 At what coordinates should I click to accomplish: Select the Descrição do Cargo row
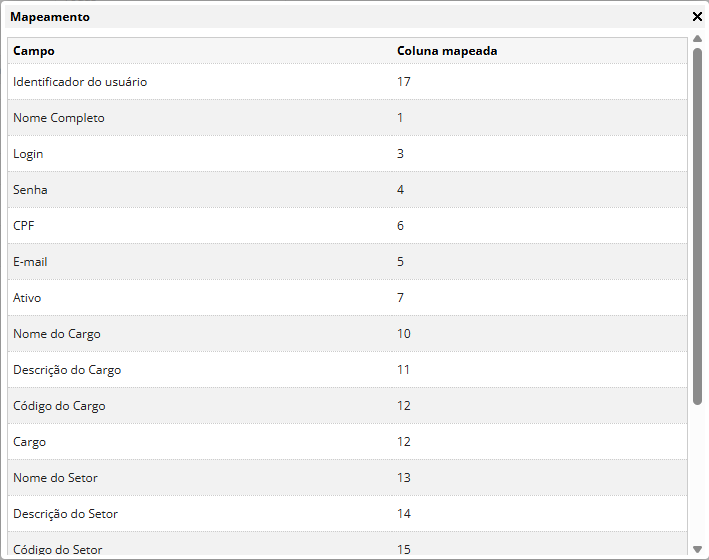(67, 370)
